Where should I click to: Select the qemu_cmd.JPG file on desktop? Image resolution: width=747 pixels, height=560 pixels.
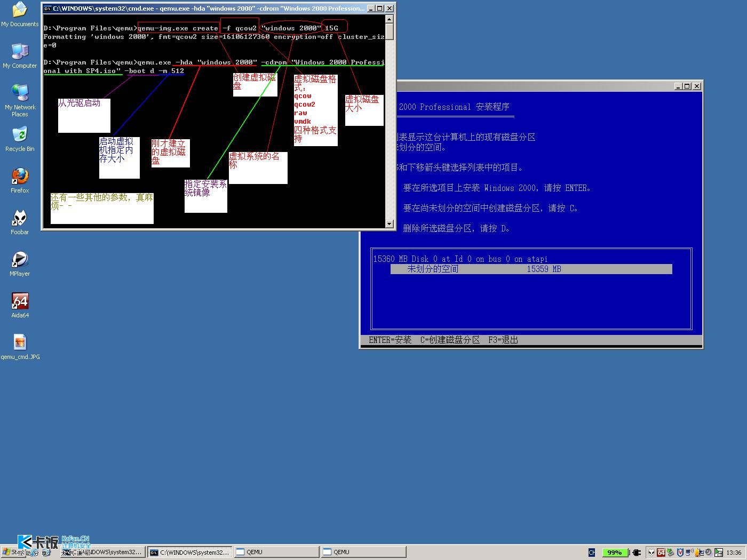pyautogui.click(x=20, y=347)
